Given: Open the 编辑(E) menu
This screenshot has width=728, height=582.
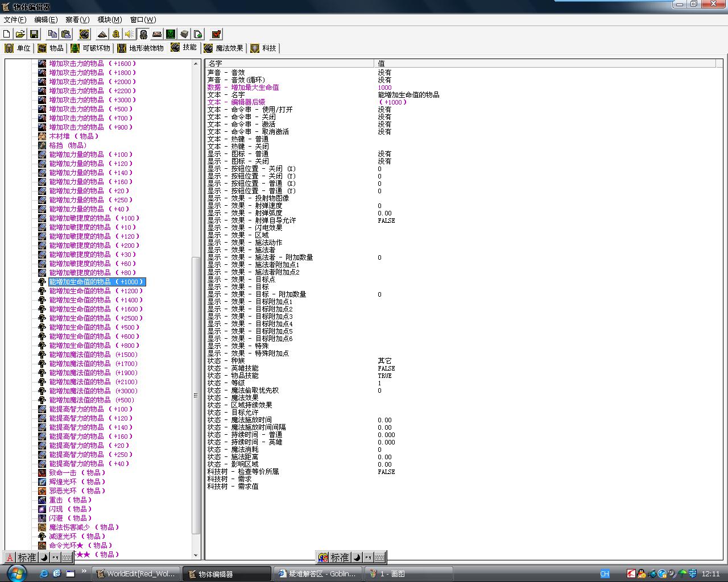Looking at the screenshot, I should 45,20.
